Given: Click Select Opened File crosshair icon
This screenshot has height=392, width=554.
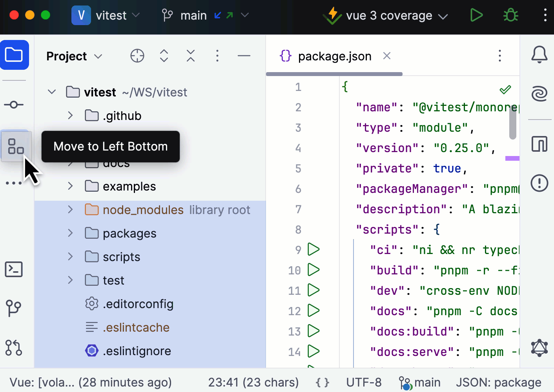Looking at the screenshot, I should (137, 56).
